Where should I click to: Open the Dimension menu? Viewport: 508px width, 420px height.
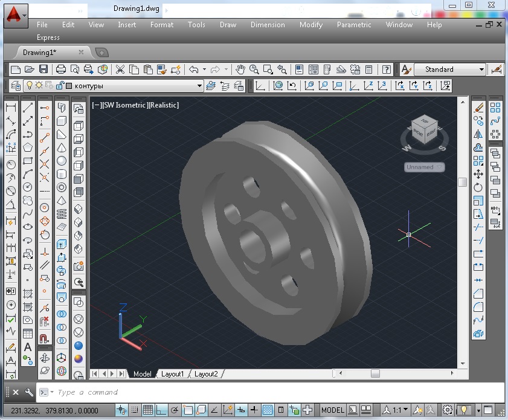[x=268, y=25]
